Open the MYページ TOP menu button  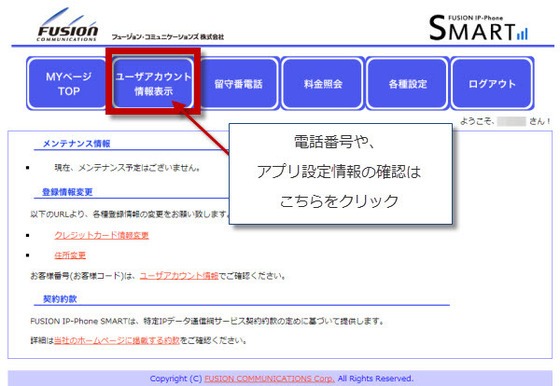click(68, 84)
